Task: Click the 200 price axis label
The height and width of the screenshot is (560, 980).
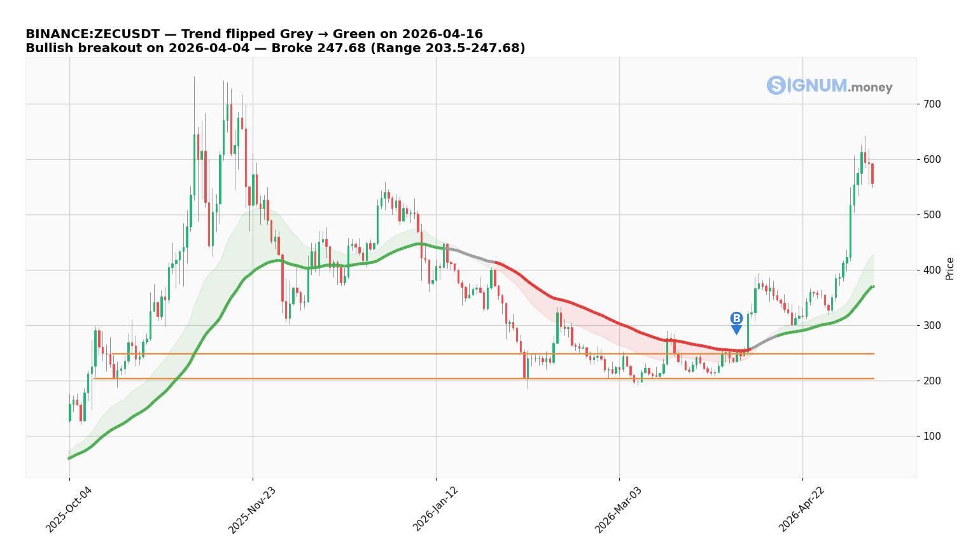Action: [x=932, y=381]
